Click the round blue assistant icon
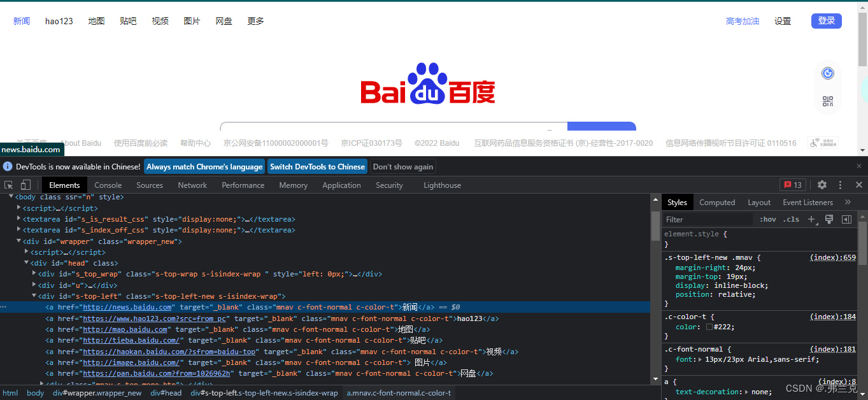Screen dimensions: 868x400 828,73
